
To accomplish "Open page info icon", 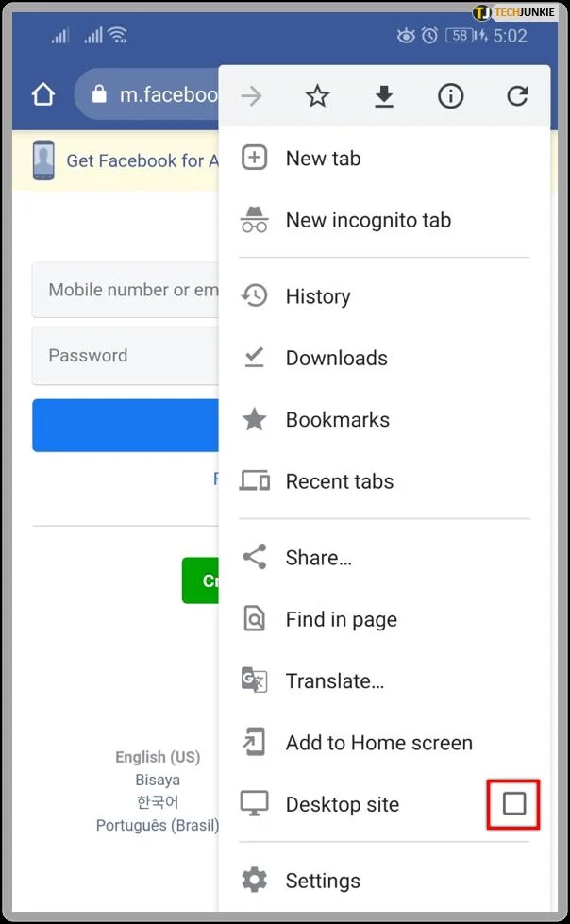I will click(450, 95).
